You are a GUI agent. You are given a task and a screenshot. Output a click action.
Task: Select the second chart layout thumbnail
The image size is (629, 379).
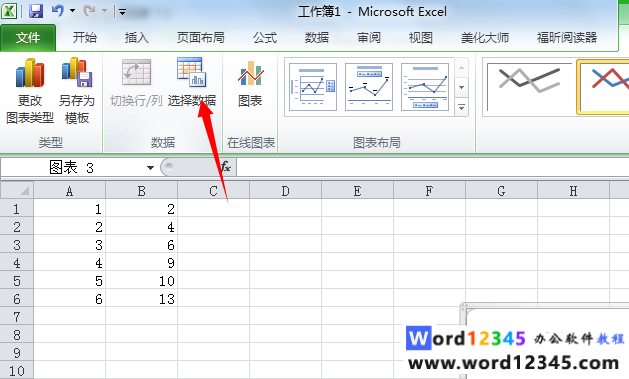click(x=369, y=87)
